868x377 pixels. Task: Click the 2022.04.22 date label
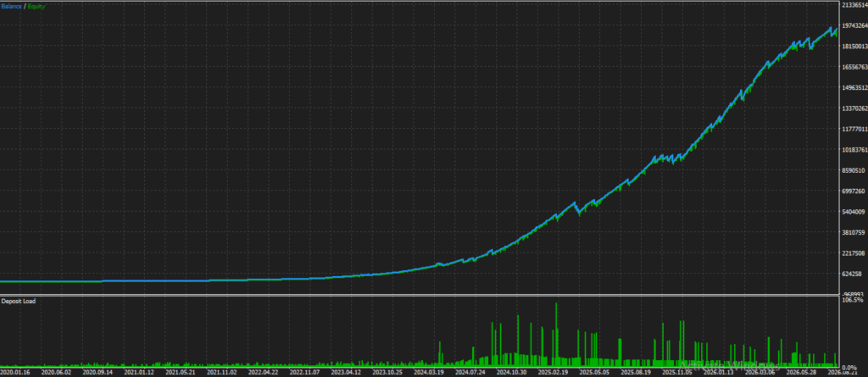(263, 373)
